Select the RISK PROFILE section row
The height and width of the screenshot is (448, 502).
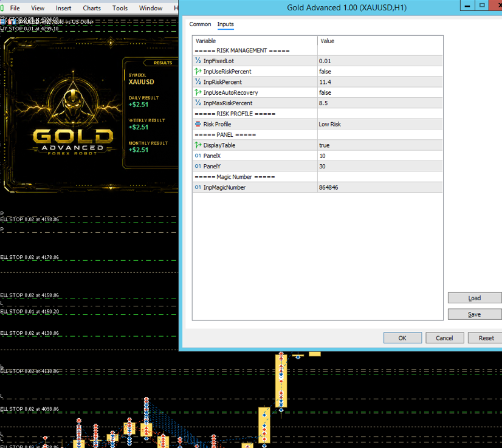click(x=318, y=114)
